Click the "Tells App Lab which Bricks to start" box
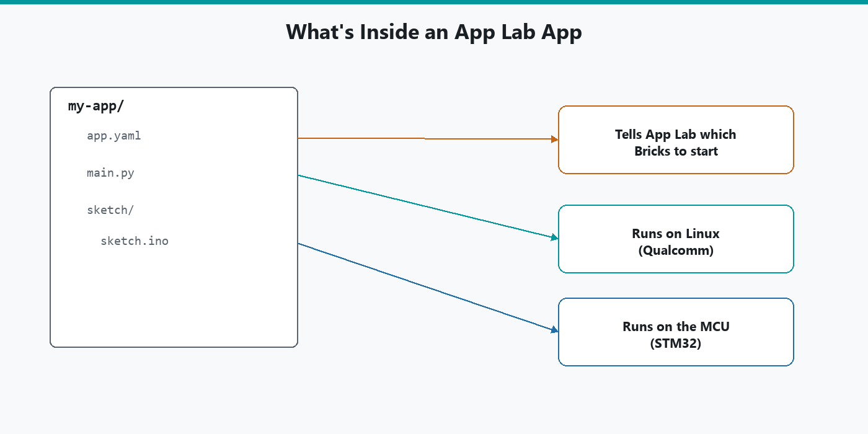 tap(676, 139)
